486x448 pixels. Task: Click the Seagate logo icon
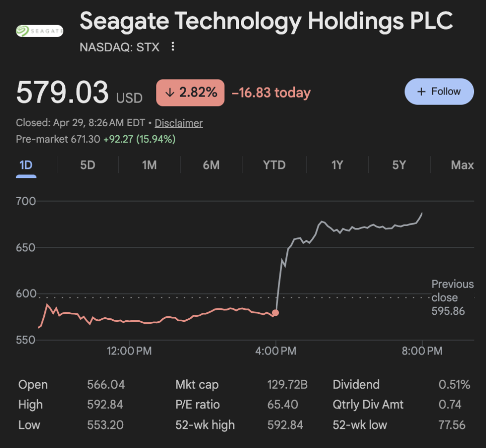(39, 31)
